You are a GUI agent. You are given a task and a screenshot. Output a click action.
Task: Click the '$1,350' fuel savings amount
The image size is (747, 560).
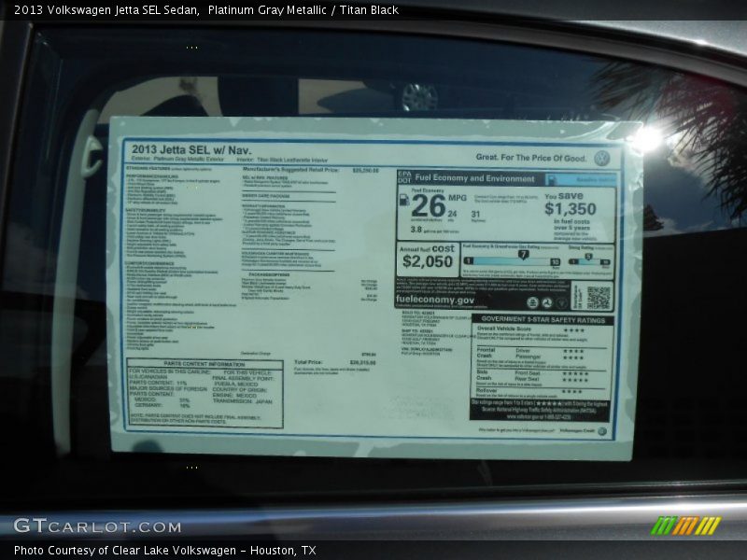click(571, 208)
